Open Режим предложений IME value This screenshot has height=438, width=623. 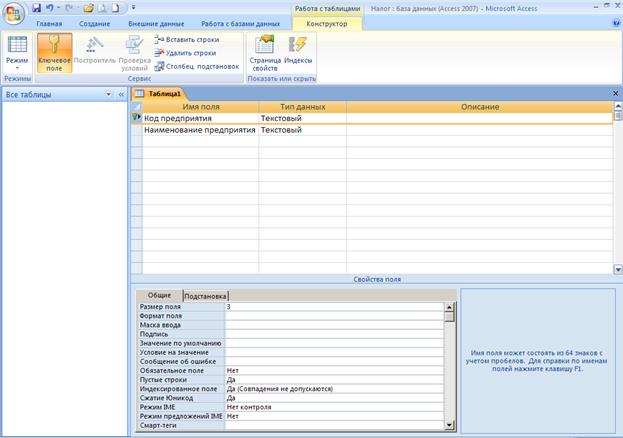[x=334, y=417]
